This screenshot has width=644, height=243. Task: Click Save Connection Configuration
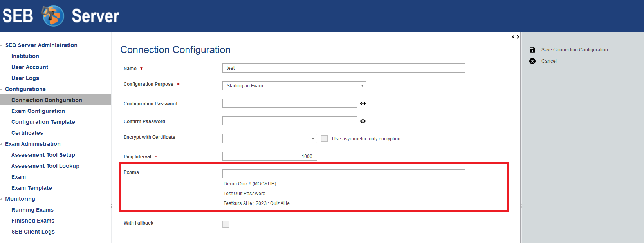pyautogui.click(x=574, y=50)
